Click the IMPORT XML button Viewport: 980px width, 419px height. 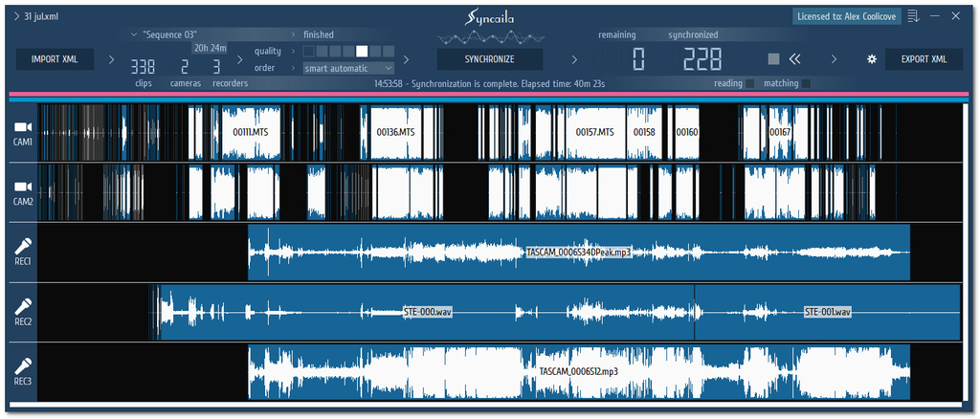tap(55, 59)
